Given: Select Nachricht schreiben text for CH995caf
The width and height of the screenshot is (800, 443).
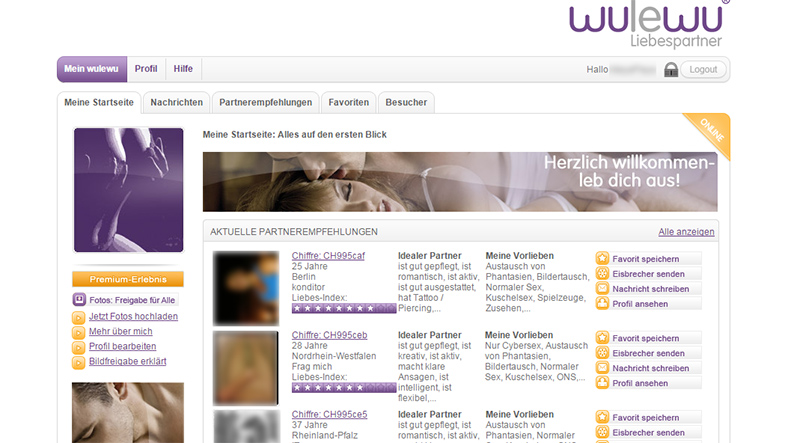Looking at the screenshot, I should 651,289.
